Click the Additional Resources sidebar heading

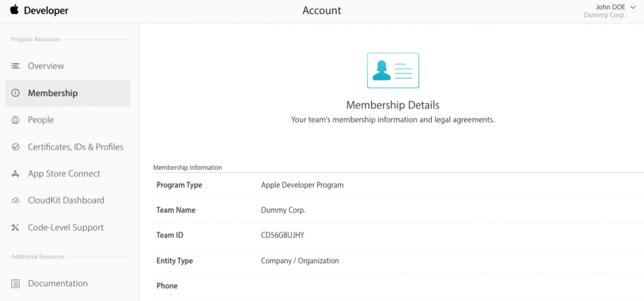pos(38,257)
